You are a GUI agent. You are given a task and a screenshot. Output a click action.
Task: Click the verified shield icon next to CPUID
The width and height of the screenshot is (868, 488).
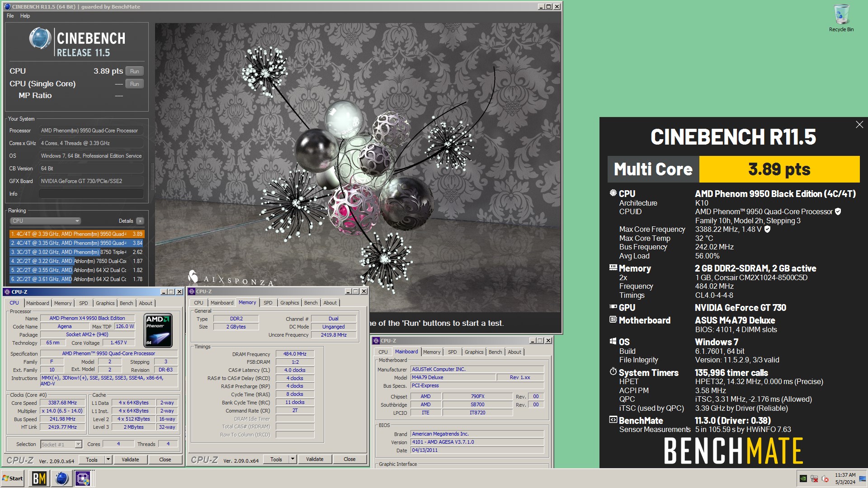838,211
